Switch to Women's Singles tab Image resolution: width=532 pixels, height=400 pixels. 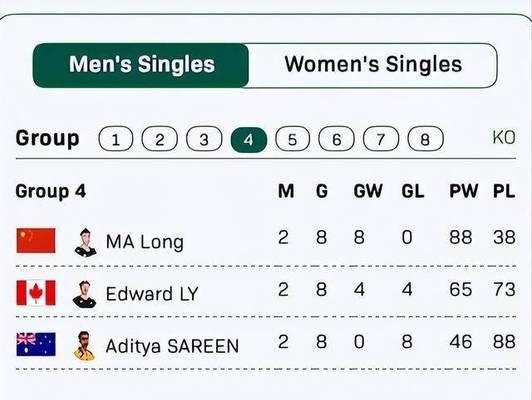[373, 65]
